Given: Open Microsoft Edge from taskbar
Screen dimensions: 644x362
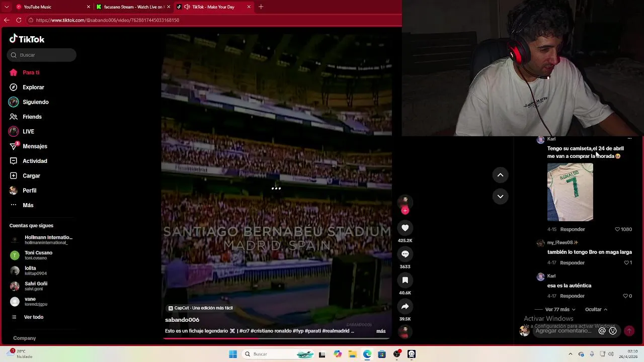Looking at the screenshot, I should 367,354.
